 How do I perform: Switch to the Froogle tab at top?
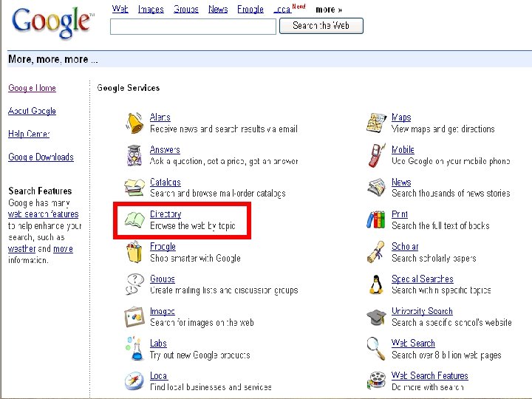250,9
